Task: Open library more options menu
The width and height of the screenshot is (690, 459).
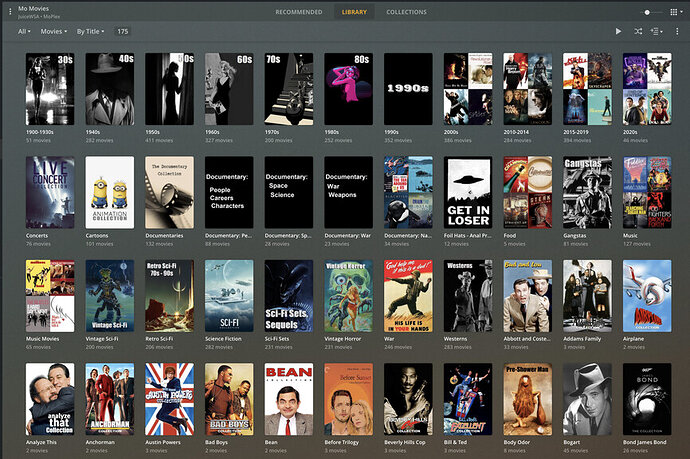Action: [677, 31]
